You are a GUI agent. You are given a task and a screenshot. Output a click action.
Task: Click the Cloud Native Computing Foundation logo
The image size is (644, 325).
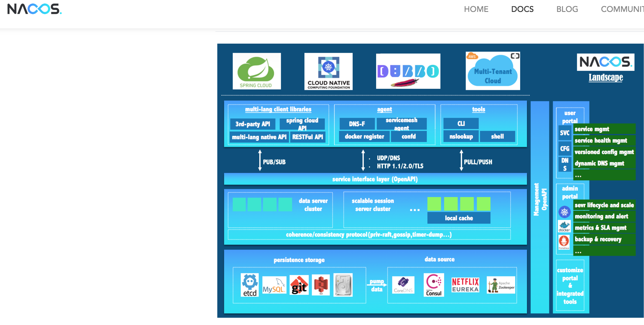pos(328,71)
